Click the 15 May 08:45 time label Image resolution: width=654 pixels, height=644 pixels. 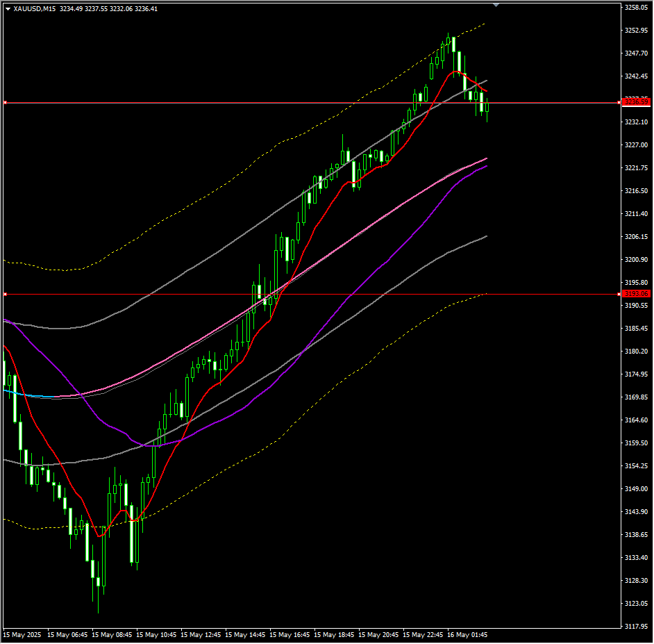(112, 635)
